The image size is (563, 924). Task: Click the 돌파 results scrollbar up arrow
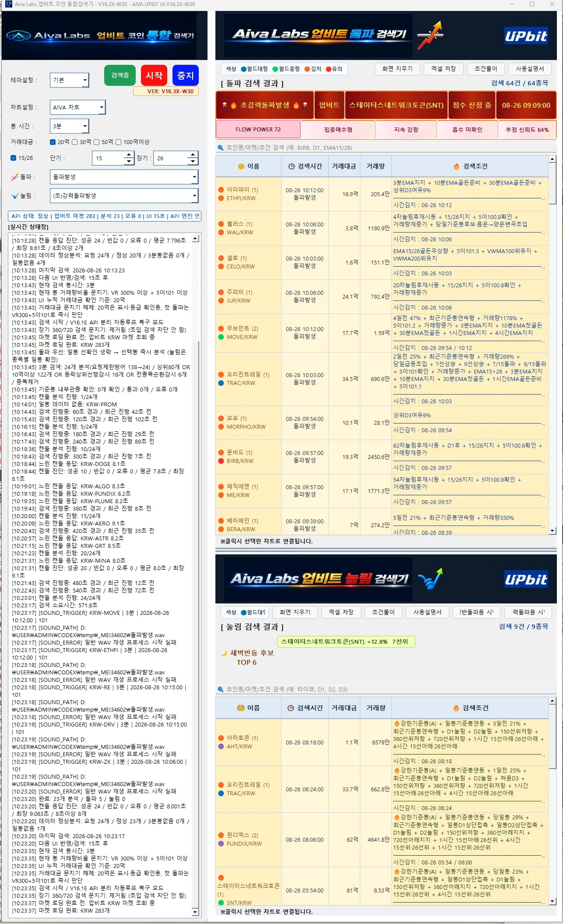coord(552,159)
